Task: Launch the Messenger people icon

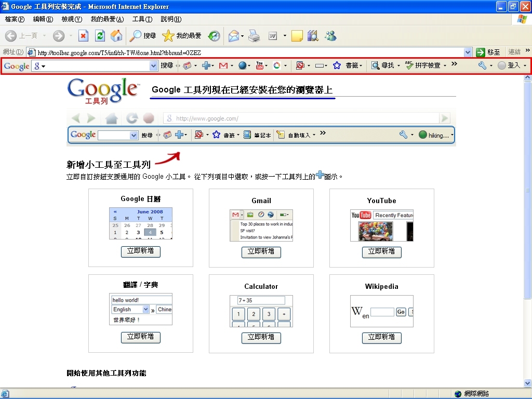Action: pyautogui.click(x=330, y=36)
